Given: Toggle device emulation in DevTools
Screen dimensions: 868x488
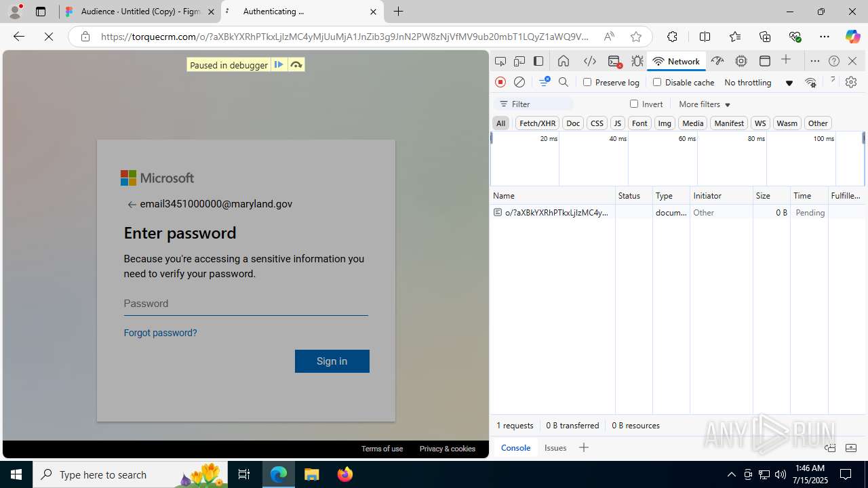Looking at the screenshot, I should pyautogui.click(x=519, y=61).
